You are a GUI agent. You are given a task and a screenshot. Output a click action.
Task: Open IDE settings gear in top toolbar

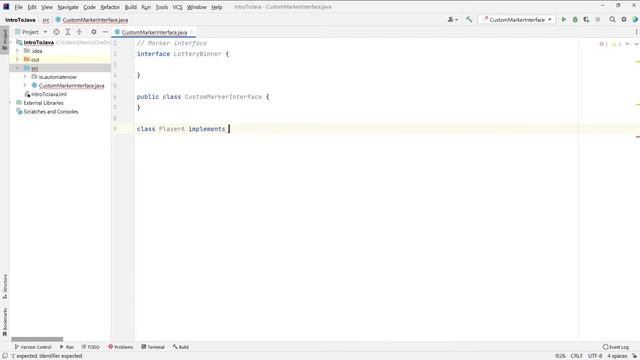click(624, 19)
